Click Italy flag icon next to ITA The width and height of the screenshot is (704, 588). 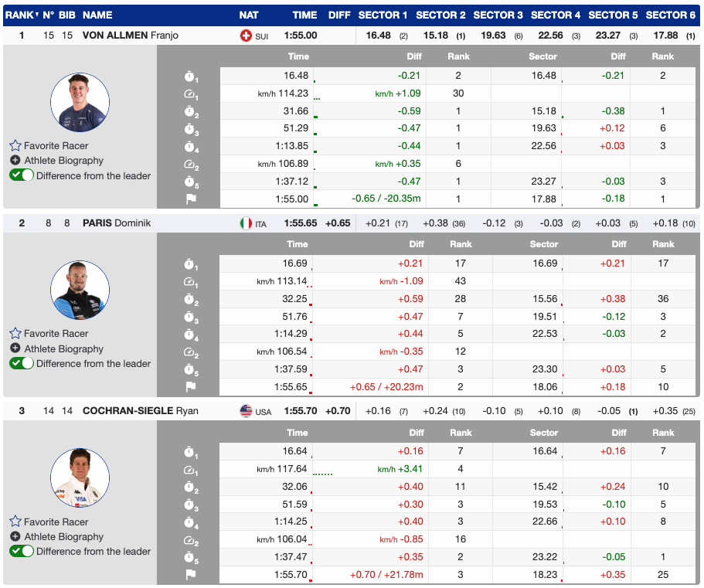247,223
